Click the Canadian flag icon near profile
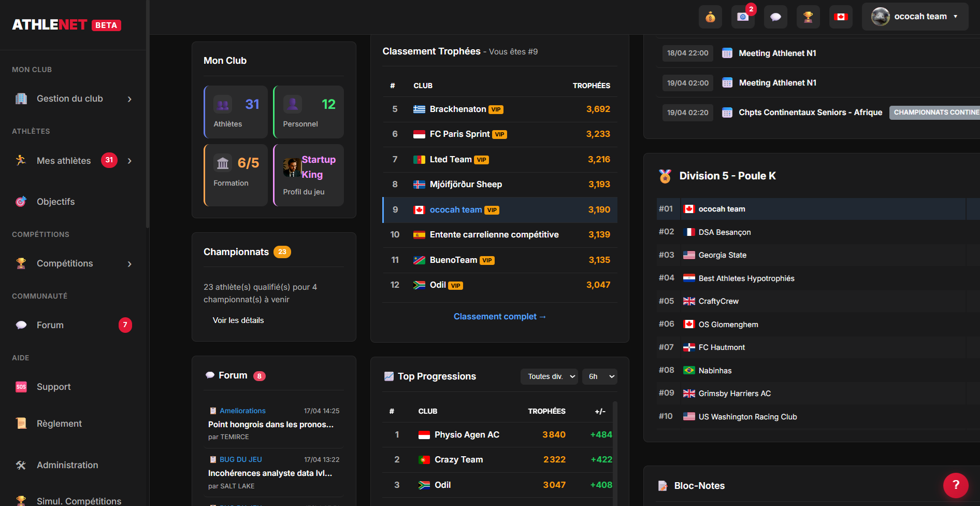This screenshot has width=980, height=506. 841,16
